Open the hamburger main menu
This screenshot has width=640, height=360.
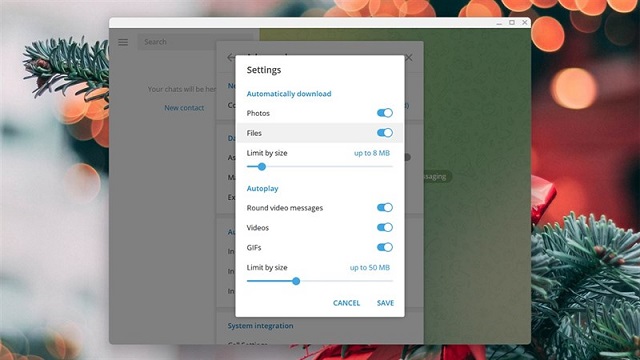pyautogui.click(x=123, y=42)
